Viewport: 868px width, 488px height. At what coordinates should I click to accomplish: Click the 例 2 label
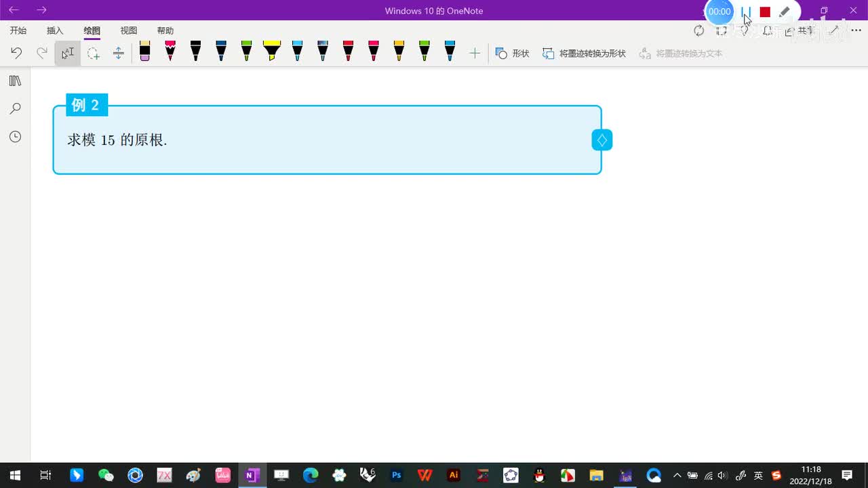tap(86, 105)
